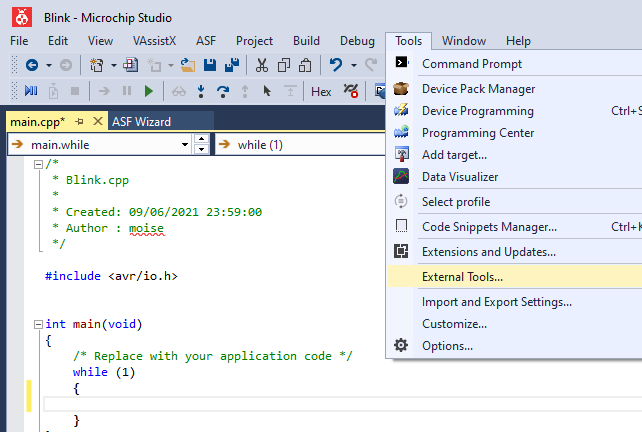
Task: Open the ASF menu
Action: point(206,41)
